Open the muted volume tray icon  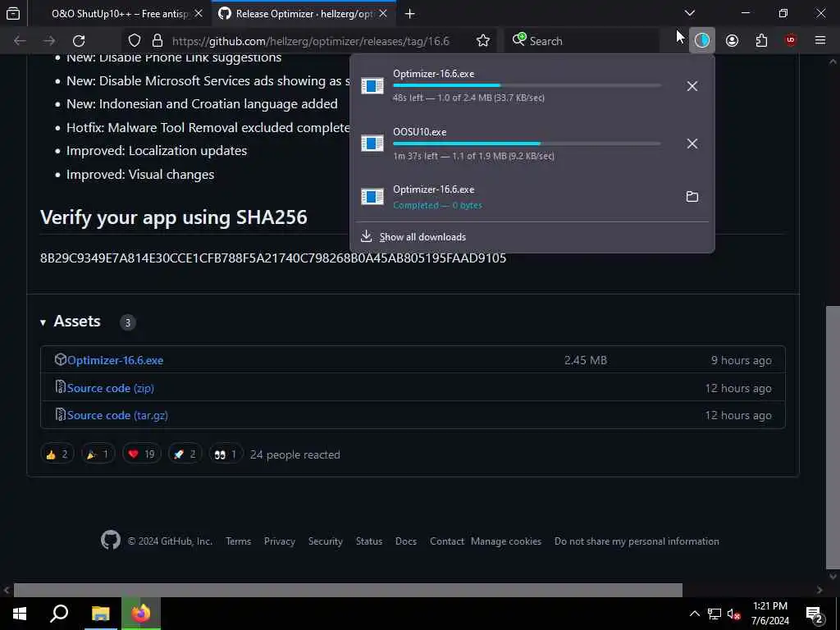(734, 614)
